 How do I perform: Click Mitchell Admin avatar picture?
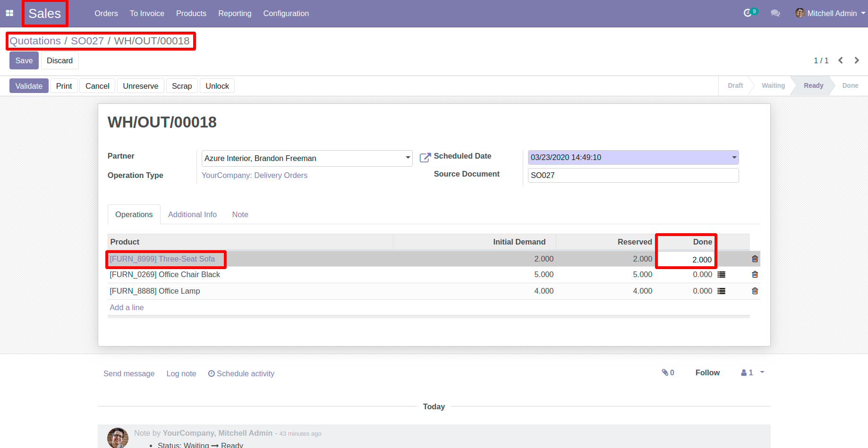coord(800,13)
